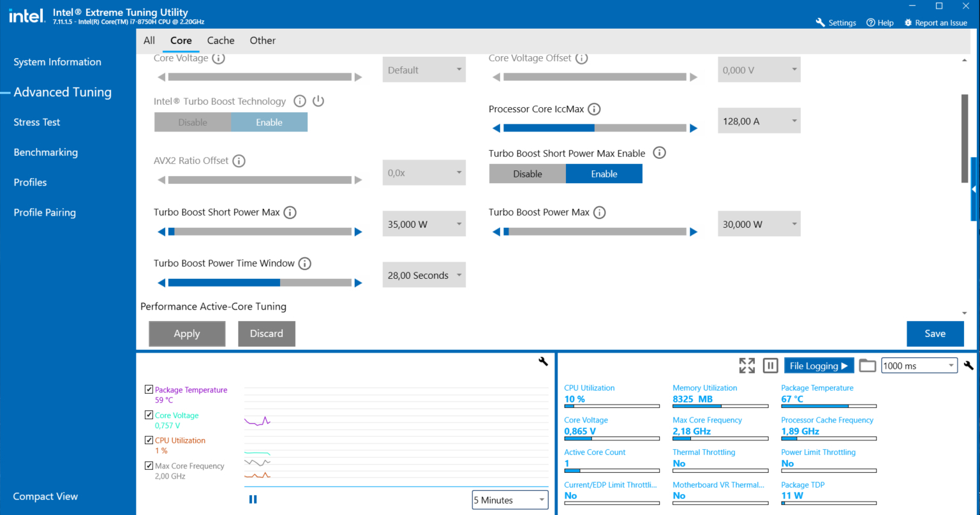Image resolution: width=980 pixels, height=515 pixels.
Task: Expand the monitor panel to full view
Action: point(747,366)
